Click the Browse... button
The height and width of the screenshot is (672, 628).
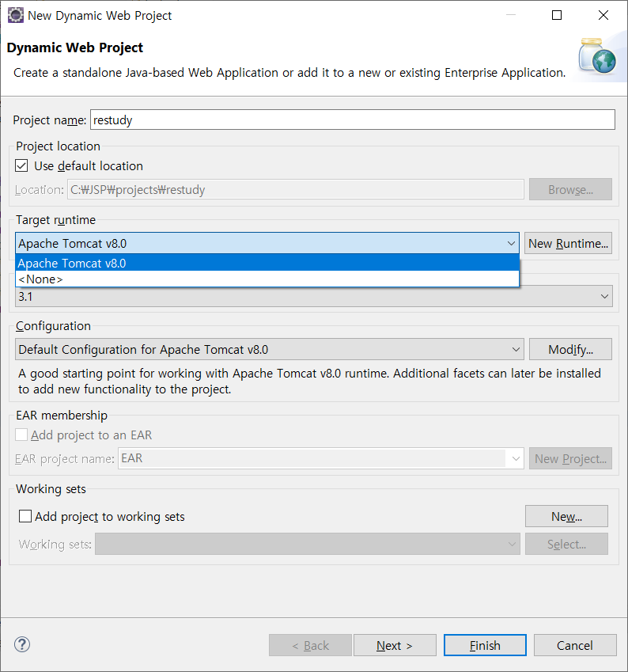(570, 189)
